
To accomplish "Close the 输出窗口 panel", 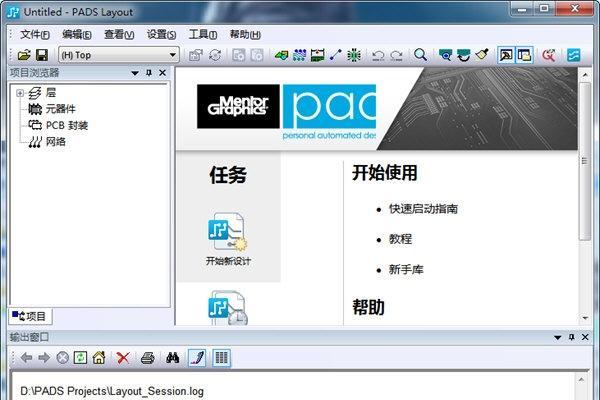I will [x=585, y=337].
